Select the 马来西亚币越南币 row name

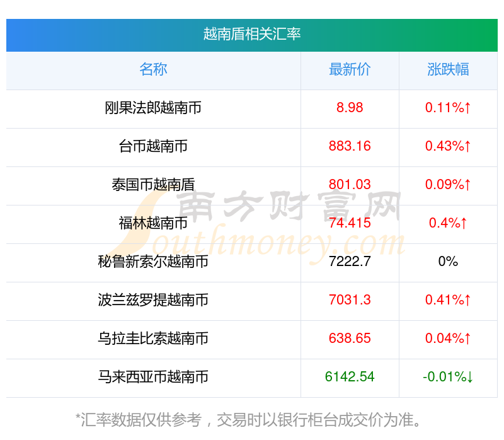click(x=153, y=376)
